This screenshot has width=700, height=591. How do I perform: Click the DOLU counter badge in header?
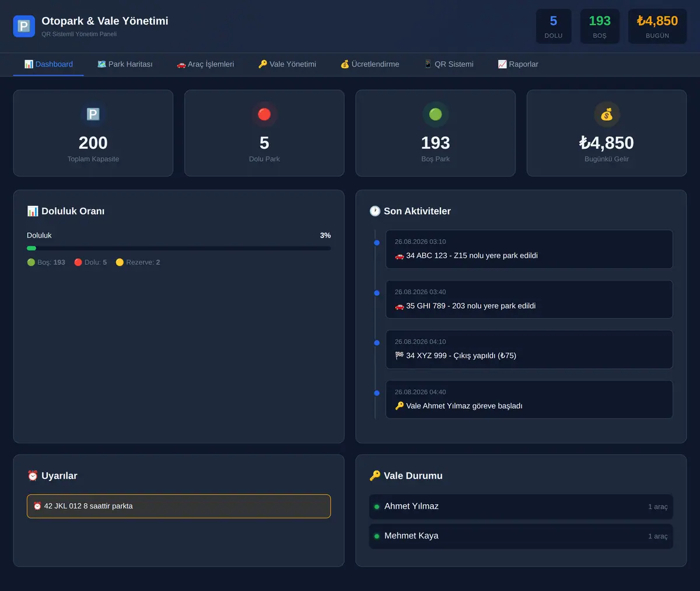pos(554,26)
